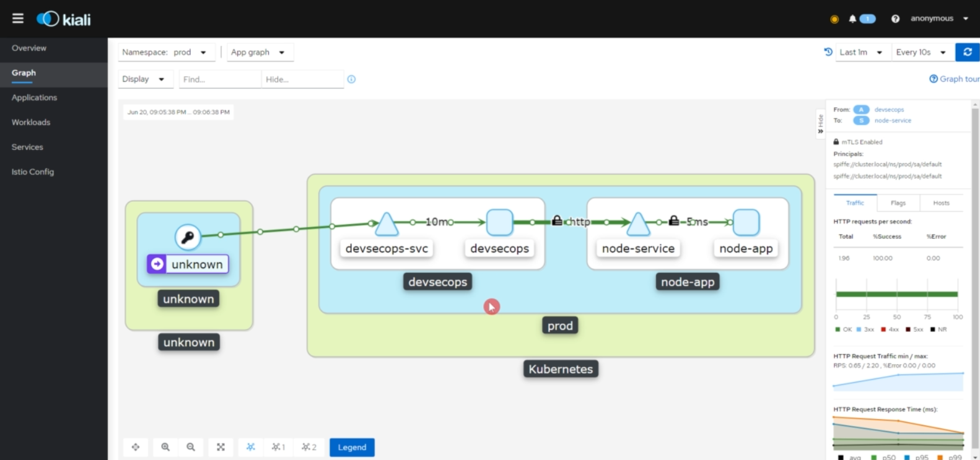Screen dimensions: 980x460
Task: Click the mTLS lock icon on http edge
Action: pos(558,220)
